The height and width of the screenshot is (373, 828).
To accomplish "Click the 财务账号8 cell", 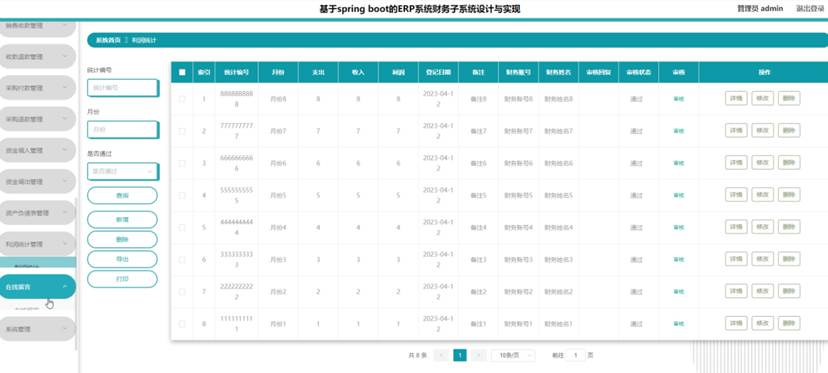I will [518, 99].
